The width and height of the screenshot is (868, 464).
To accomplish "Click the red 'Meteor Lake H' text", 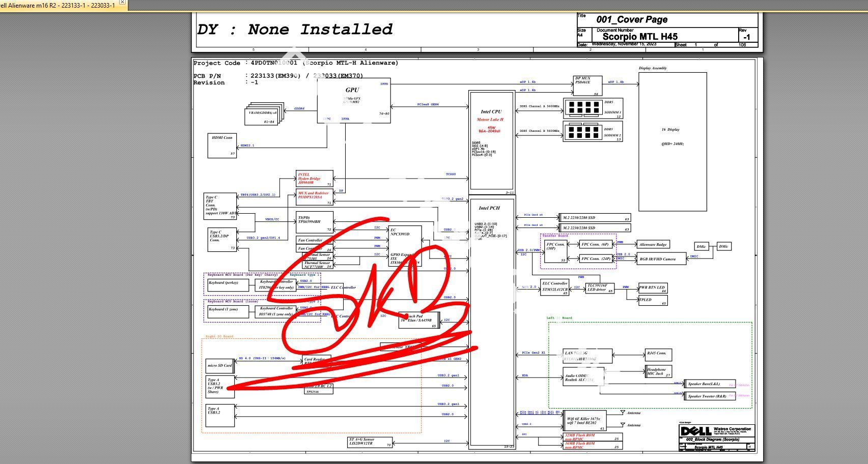I will click(490, 120).
